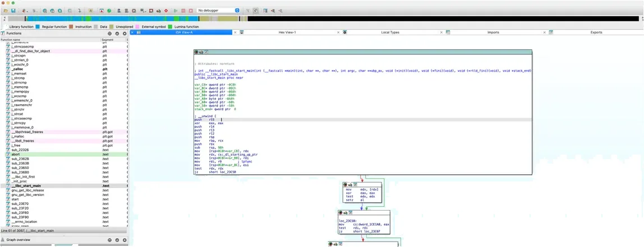
Task: Click the icon on Exports tab
Action: coord(551,32)
